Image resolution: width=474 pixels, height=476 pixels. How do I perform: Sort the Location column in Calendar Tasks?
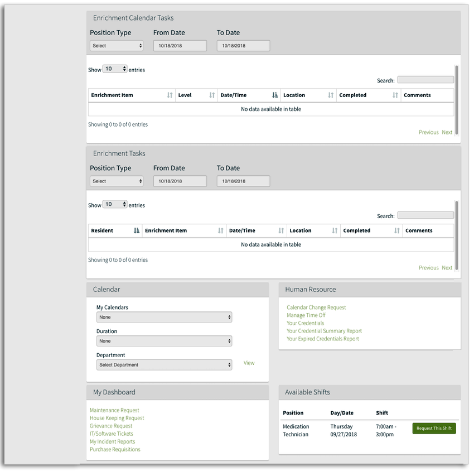coord(330,95)
